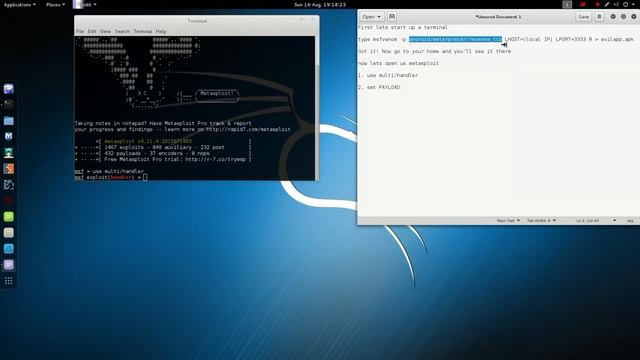This screenshot has height=360, width=640.
Task: Open the Files folder icon in dock
Action: tap(9, 121)
